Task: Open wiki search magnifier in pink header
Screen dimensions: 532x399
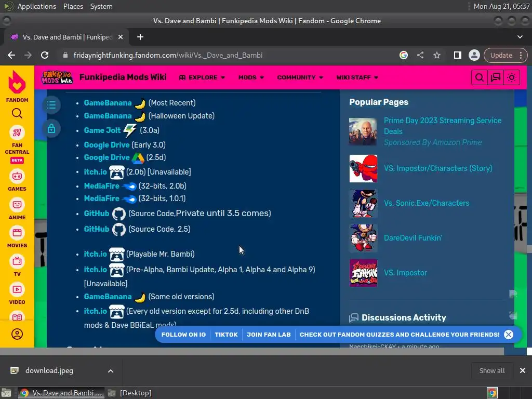Action: 479,78
